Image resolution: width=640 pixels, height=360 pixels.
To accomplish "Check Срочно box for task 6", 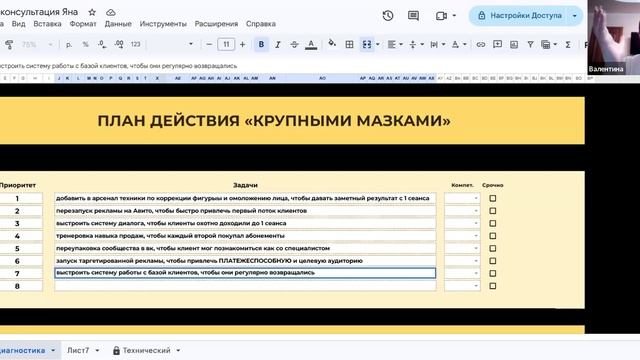I will [493, 261].
